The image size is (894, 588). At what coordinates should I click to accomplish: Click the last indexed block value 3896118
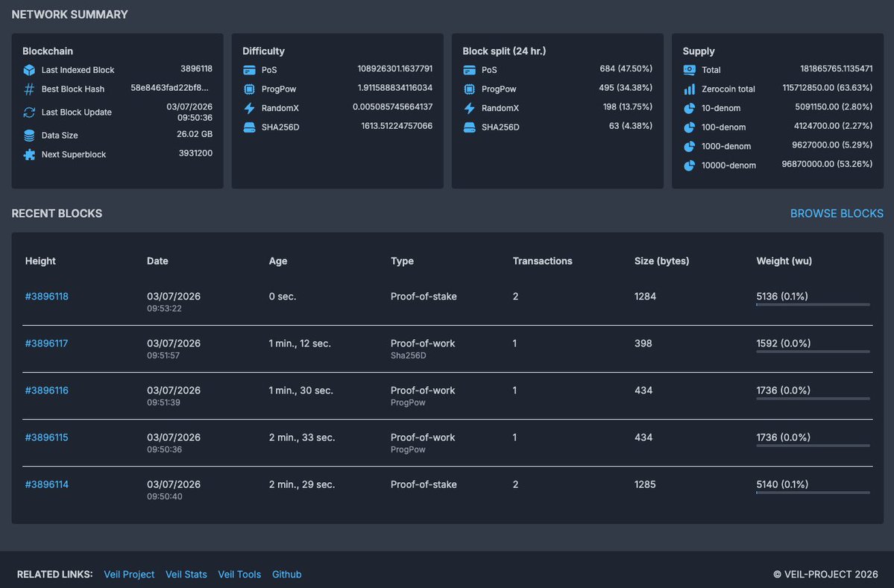coord(197,69)
